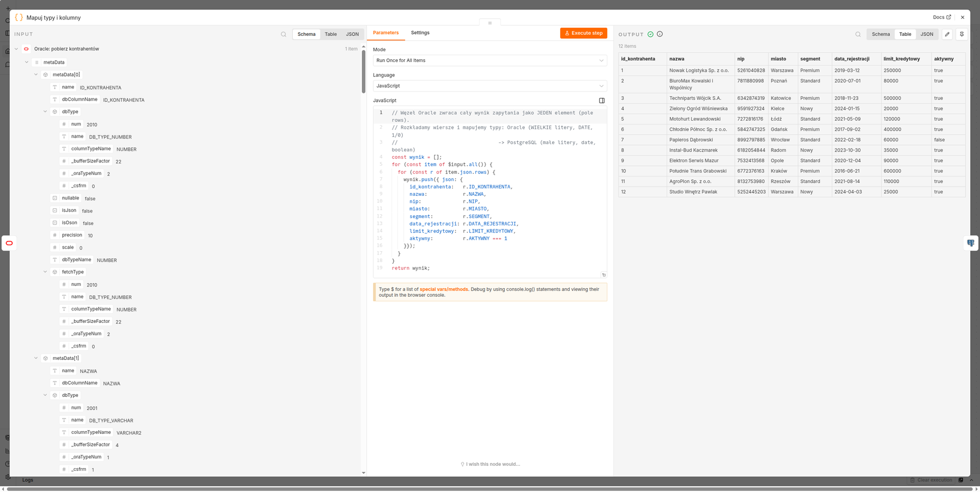
Task: Collapse the fetchType tree node
Action: click(45, 272)
